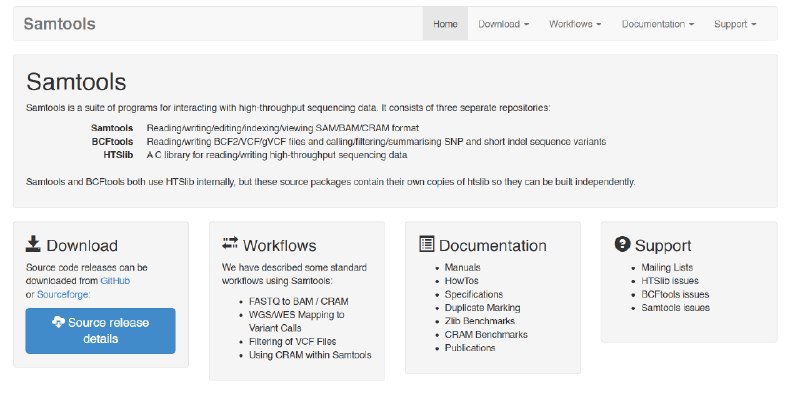Open the Support dropdown menu
The width and height of the screenshot is (800, 398).
point(735,24)
